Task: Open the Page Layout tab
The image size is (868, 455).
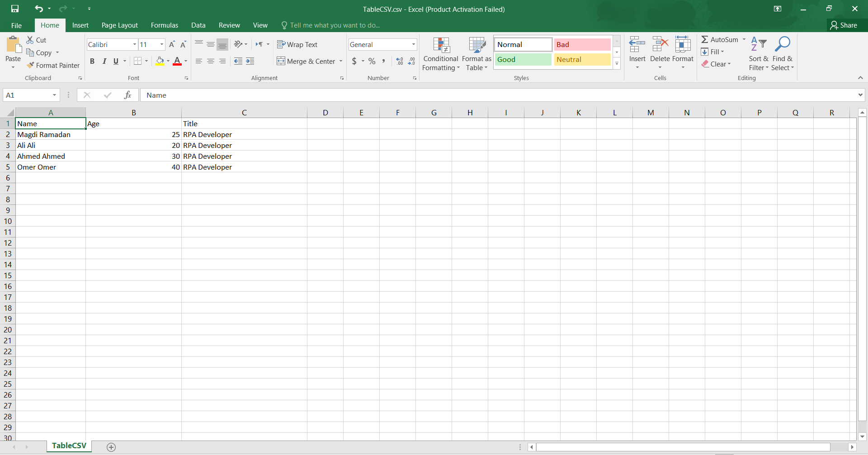Action: coord(119,25)
